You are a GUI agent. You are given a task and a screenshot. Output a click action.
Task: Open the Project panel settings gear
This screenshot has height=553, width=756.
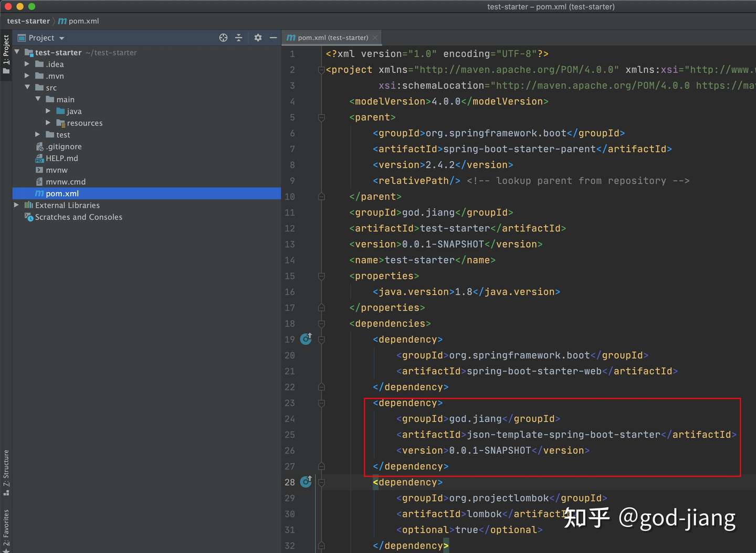coord(258,38)
